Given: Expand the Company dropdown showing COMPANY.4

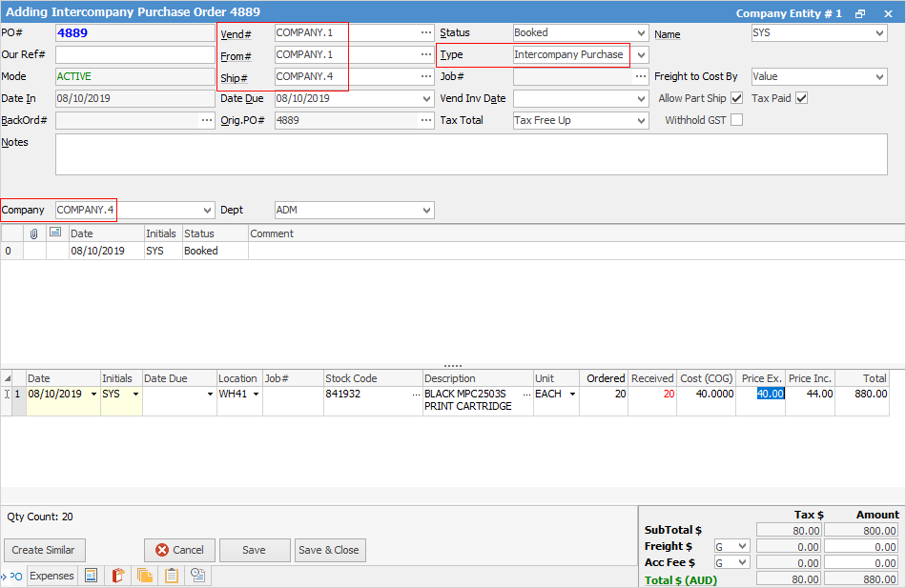Looking at the screenshot, I should coord(208,210).
